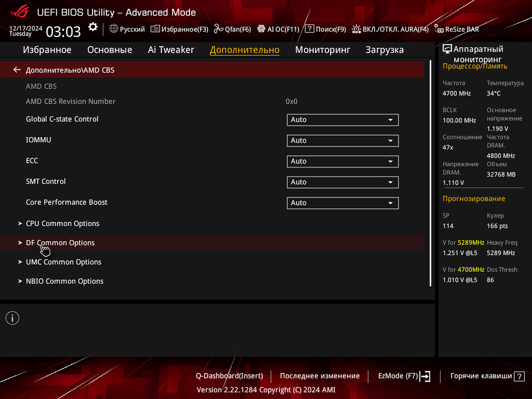Click the 03:03 clock display
Screen dimensions: 532x399
pos(63,31)
